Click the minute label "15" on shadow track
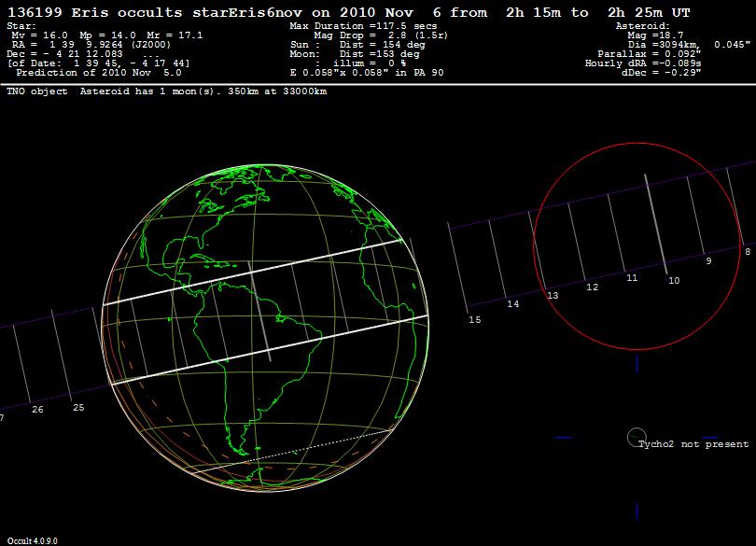Image resolution: width=756 pixels, height=546 pixels. 475,320
